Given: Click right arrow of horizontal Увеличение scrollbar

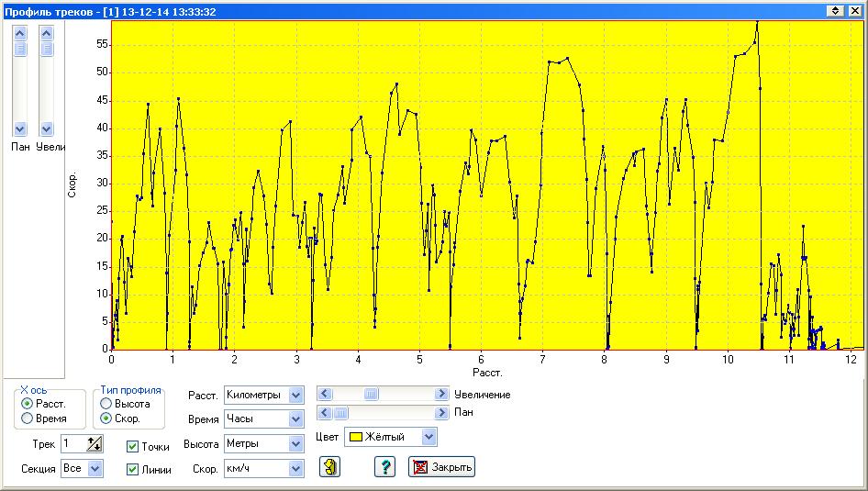Looking at the screenshot, I should click(442, 394).
